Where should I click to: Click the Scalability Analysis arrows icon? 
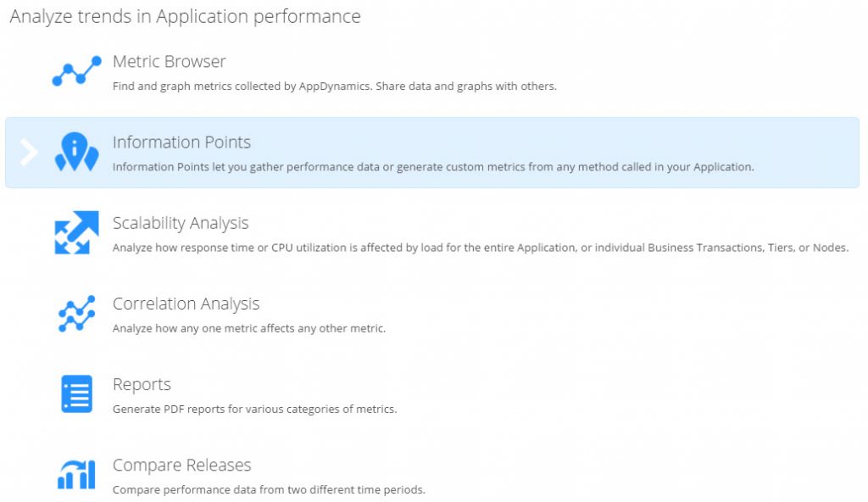click(x=77, y=233)
